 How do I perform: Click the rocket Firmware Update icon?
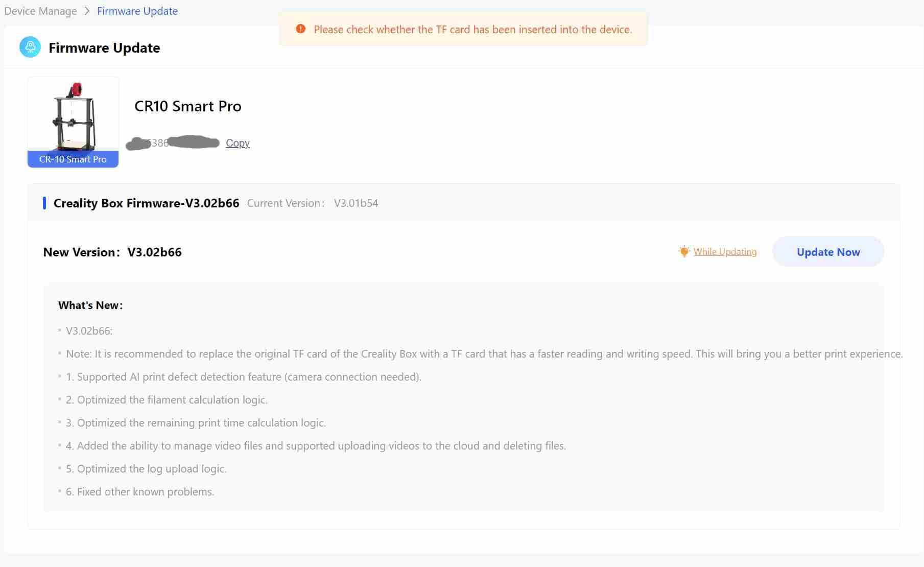coord(30,48)
